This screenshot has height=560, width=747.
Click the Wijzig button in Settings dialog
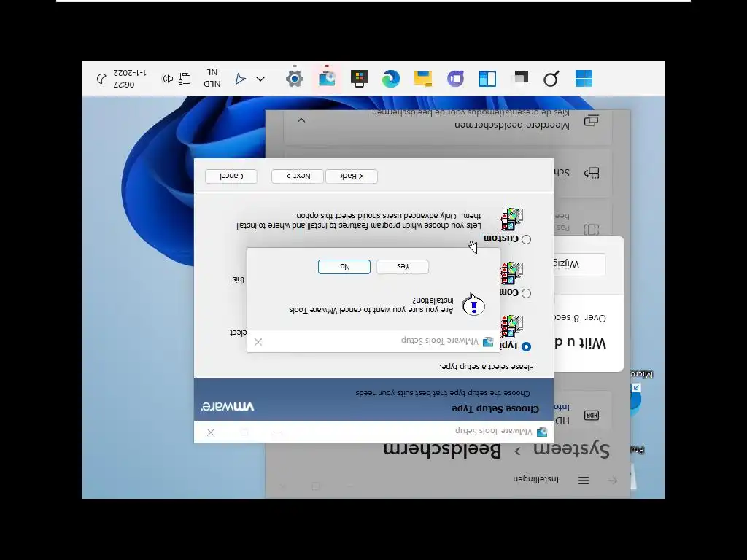(x=579, y=264)
